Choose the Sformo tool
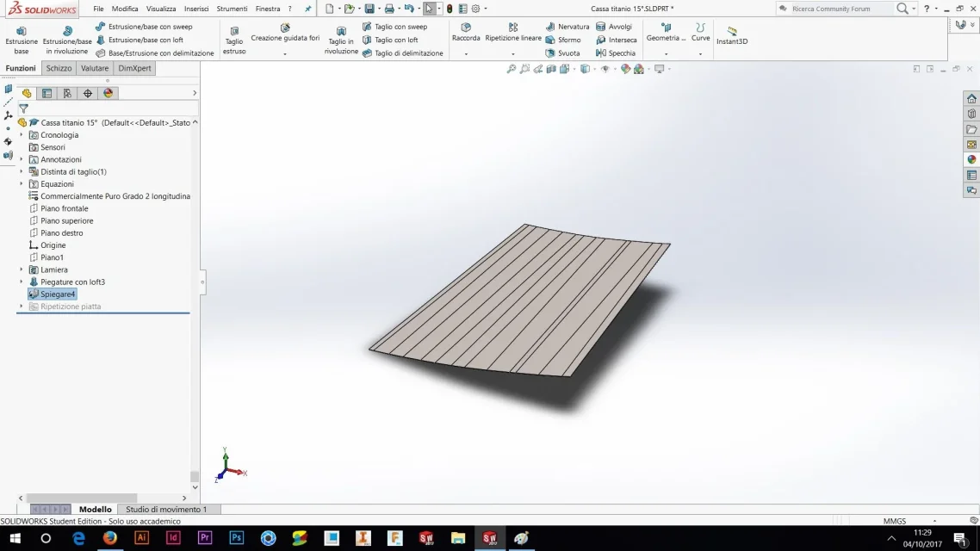This screenshot has height=551, width=980. point(563,40)
